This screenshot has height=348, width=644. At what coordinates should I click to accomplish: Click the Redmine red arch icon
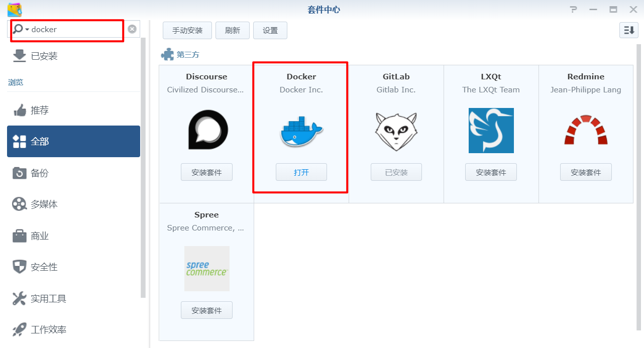586,130
